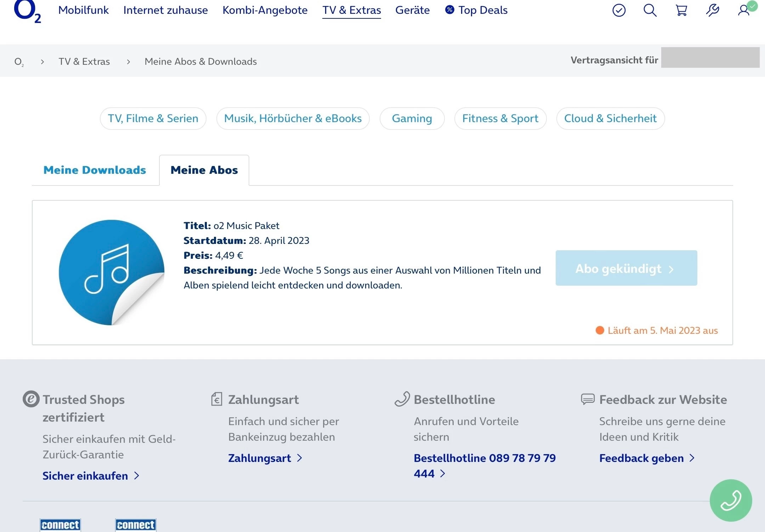Open the shopping cart icon

(681, 10)
